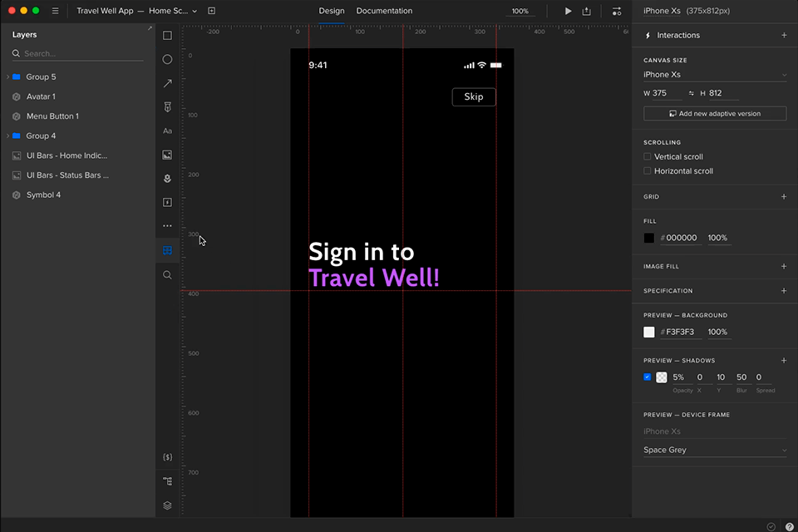This screenshot has width=798, height=532.
Task: Select the Arrow tool
Action: pyautogui.click(x=167, y=83)
